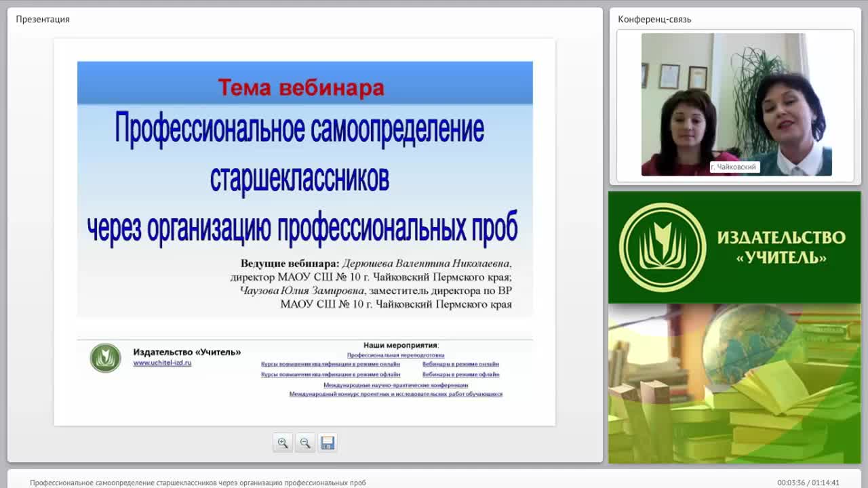Open the www.uchitel-izd.ru link
This screenshot has height=488, width=868.
[162, 363]
